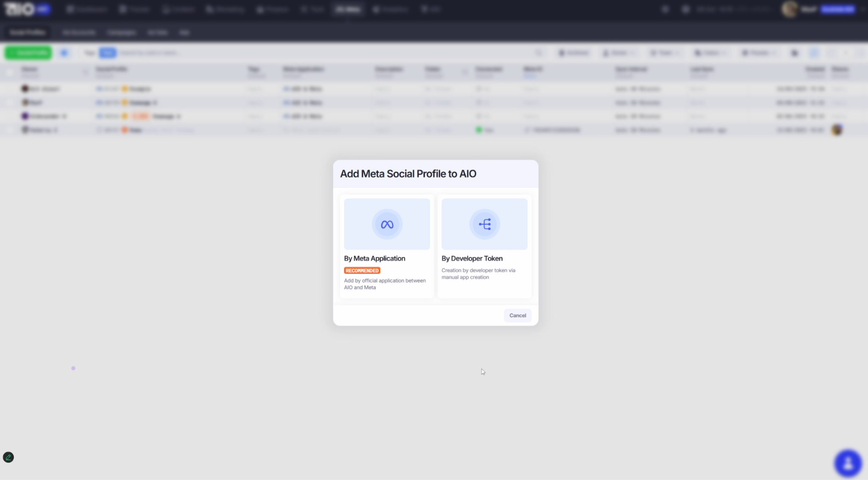Image resolution: width=868 pixels, height=480 pixels.
Task: Click the blue tag chip in search bar
Action: click(x=108, y=53)
